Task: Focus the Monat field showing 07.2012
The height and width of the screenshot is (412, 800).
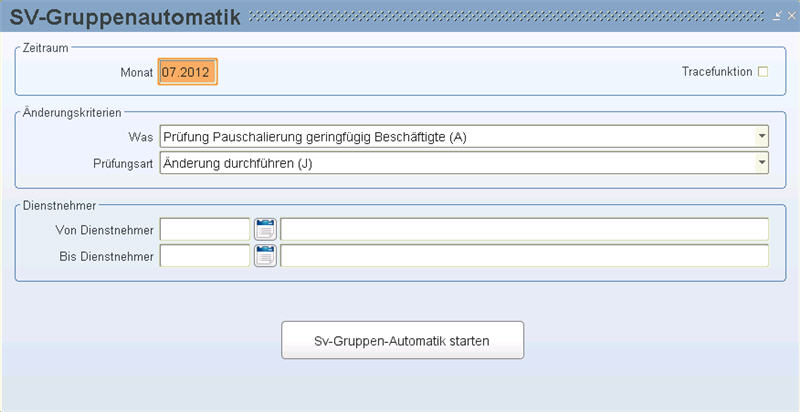Action: click(188, 72)
